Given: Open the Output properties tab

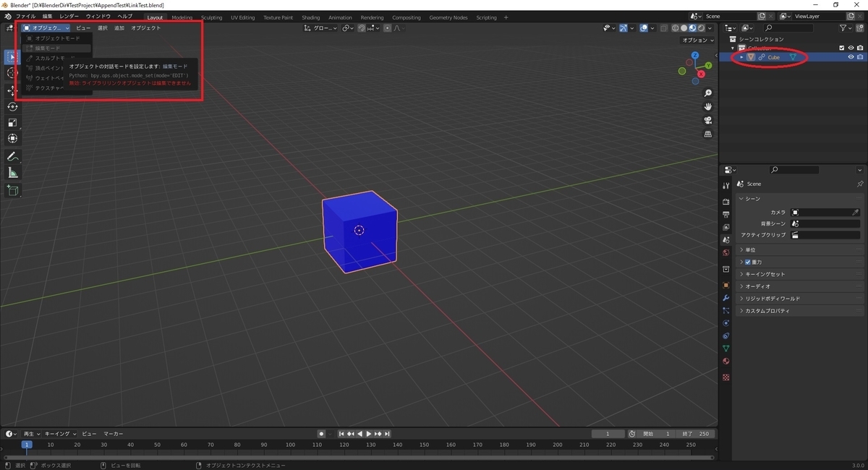Looking at the screenshot, I should coord(726,215).
